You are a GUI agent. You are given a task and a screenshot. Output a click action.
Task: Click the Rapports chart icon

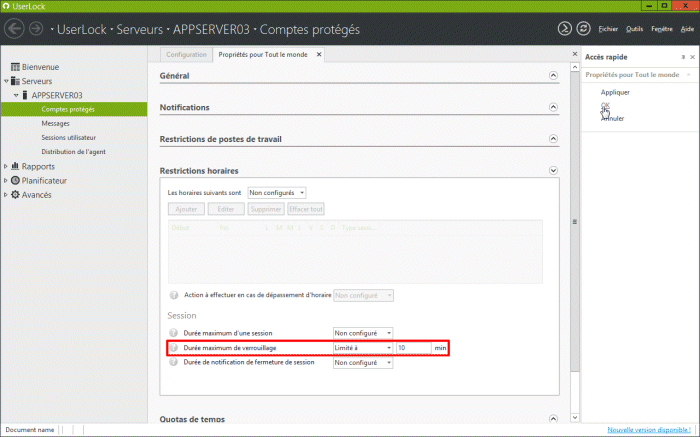point(15,166)
